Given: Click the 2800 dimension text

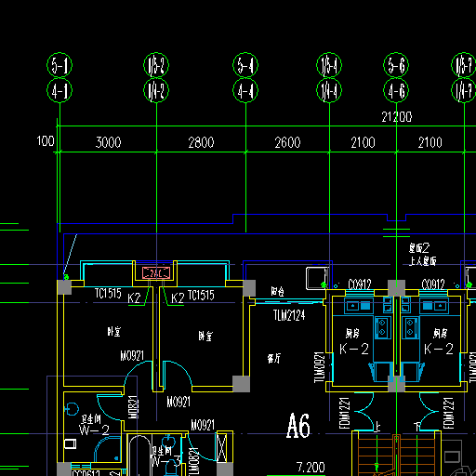Looking at the screenshot, I should [201, 142].
